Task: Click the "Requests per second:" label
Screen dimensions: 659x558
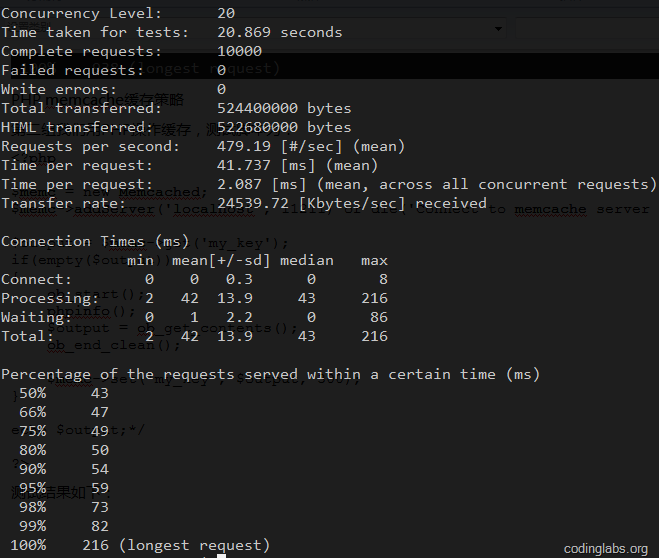Action: pos(90,146)
